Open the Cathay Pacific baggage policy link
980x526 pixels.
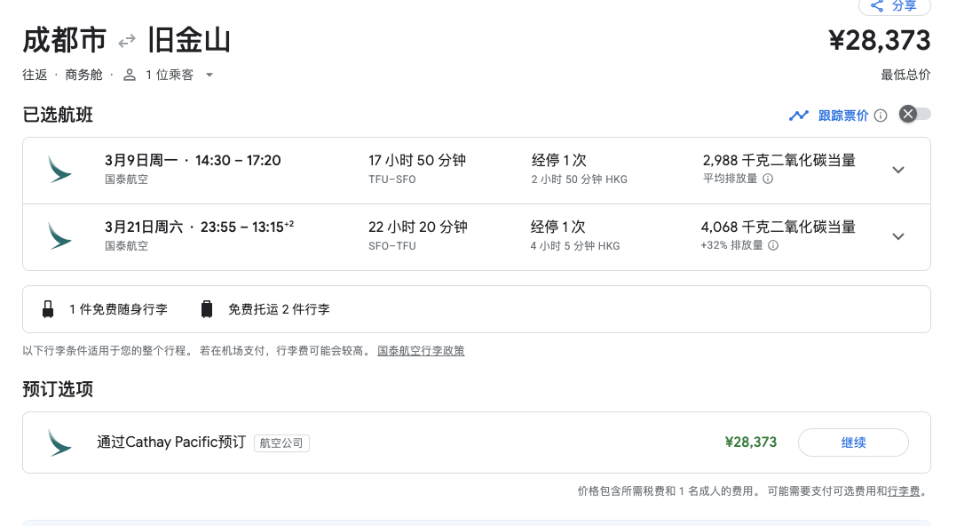421,351
